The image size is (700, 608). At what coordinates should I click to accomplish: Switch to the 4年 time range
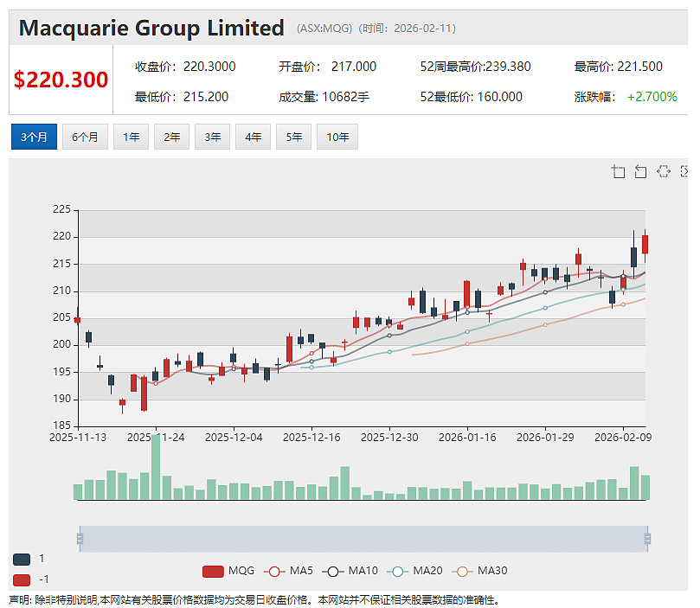[253, 137]
